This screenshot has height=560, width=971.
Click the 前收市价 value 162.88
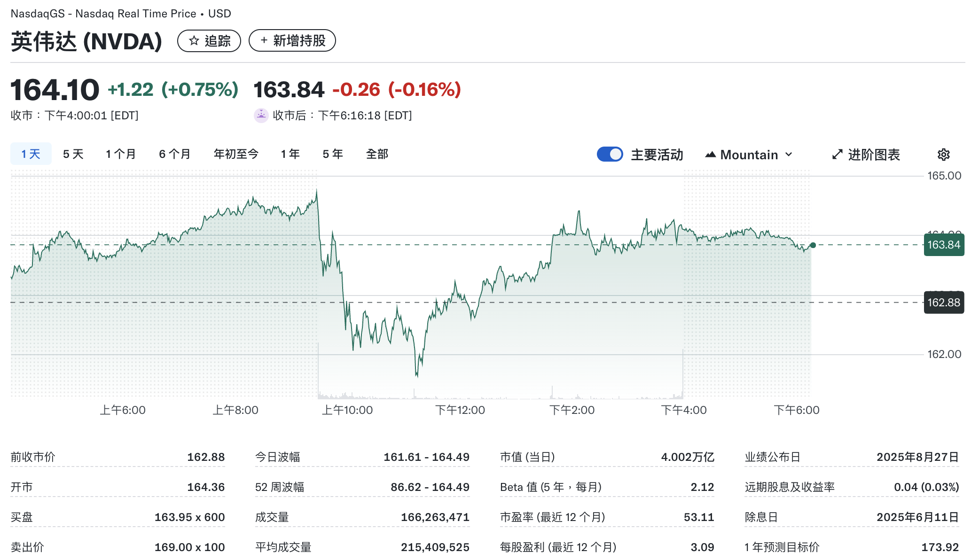click(206, 457)
